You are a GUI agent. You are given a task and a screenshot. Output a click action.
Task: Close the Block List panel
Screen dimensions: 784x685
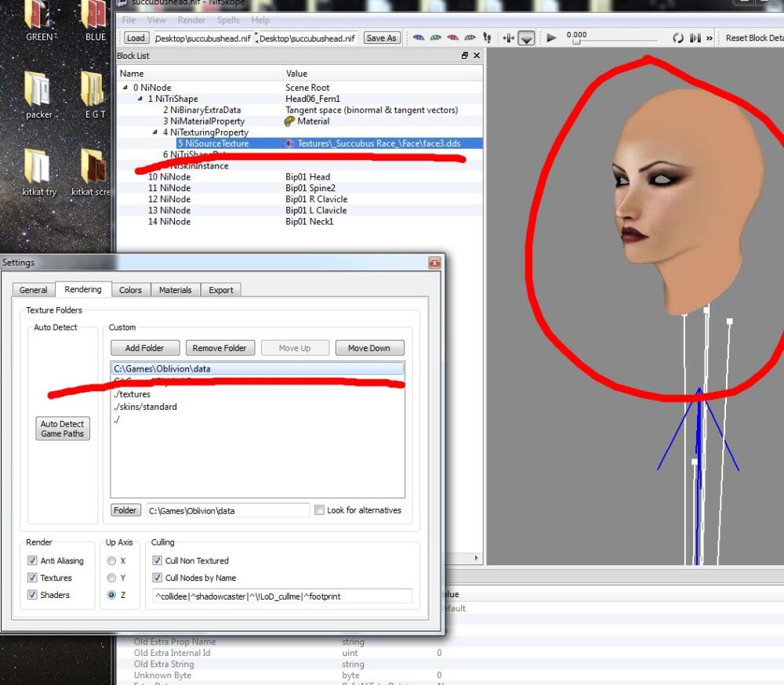(x=477, y=56)
